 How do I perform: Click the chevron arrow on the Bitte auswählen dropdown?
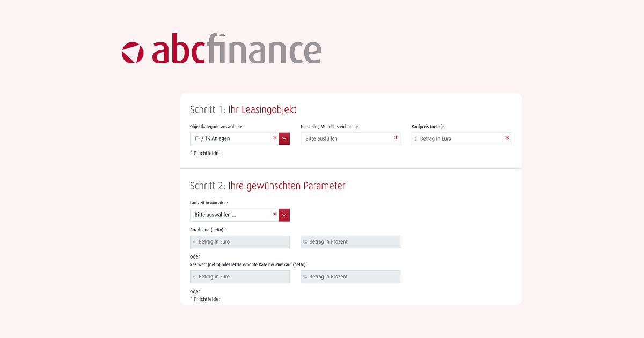tap(284, 215)
